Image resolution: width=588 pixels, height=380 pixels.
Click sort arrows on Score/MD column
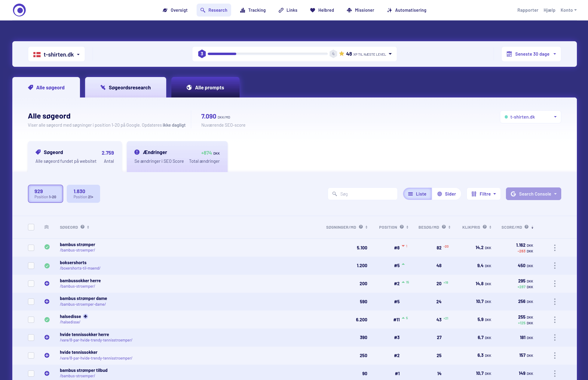pos(532,227)
